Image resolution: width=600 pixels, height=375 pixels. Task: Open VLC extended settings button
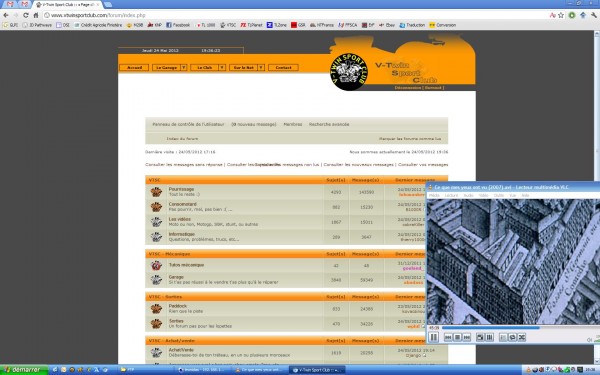(x=489, y=337)
